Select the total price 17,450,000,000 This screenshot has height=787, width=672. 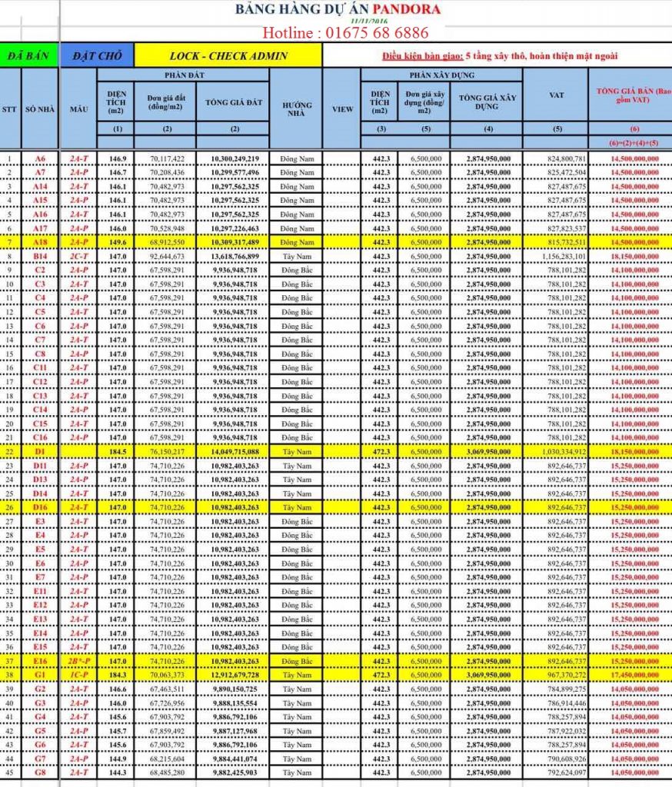tap(634, 675)
